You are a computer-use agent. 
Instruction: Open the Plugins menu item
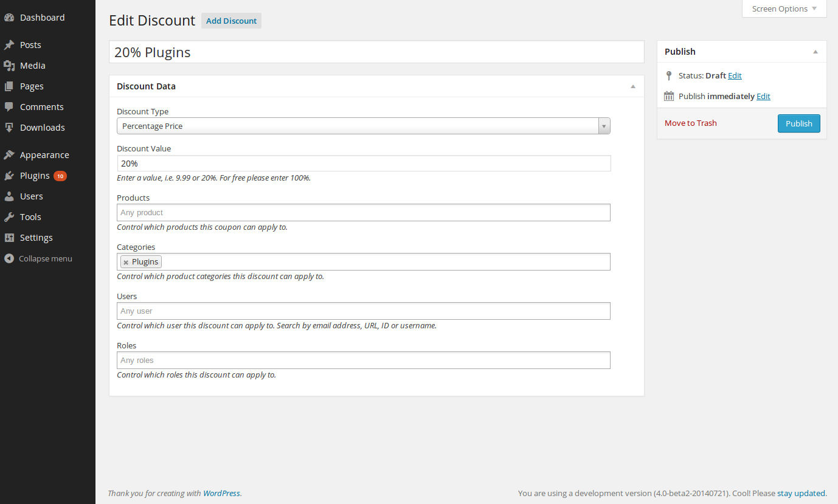pos(35,176)
